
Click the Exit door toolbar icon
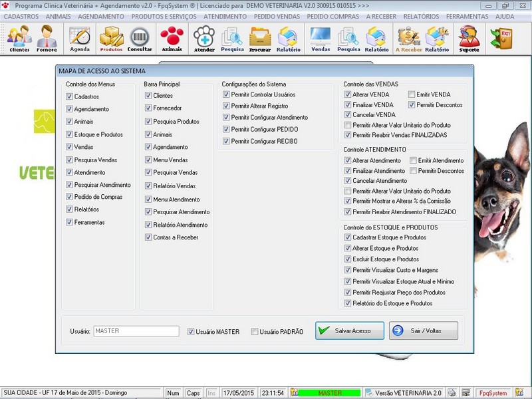501,39
